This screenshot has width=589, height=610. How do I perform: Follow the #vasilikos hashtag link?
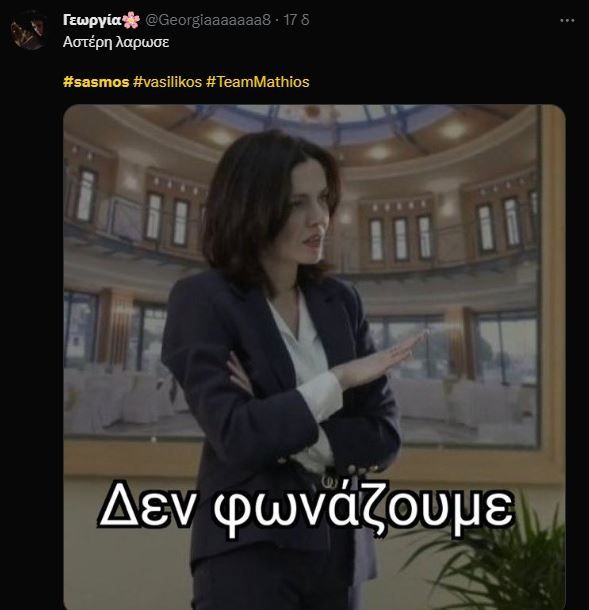167,82
